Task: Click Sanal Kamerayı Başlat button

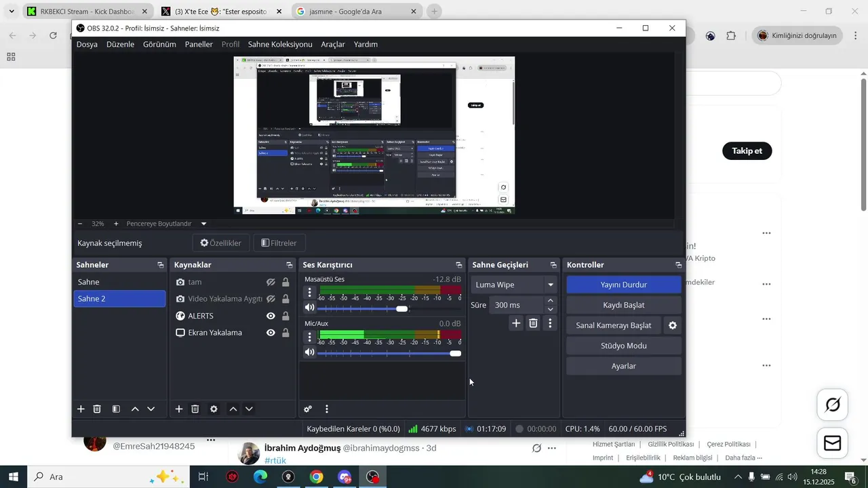Action: point(614,325)
